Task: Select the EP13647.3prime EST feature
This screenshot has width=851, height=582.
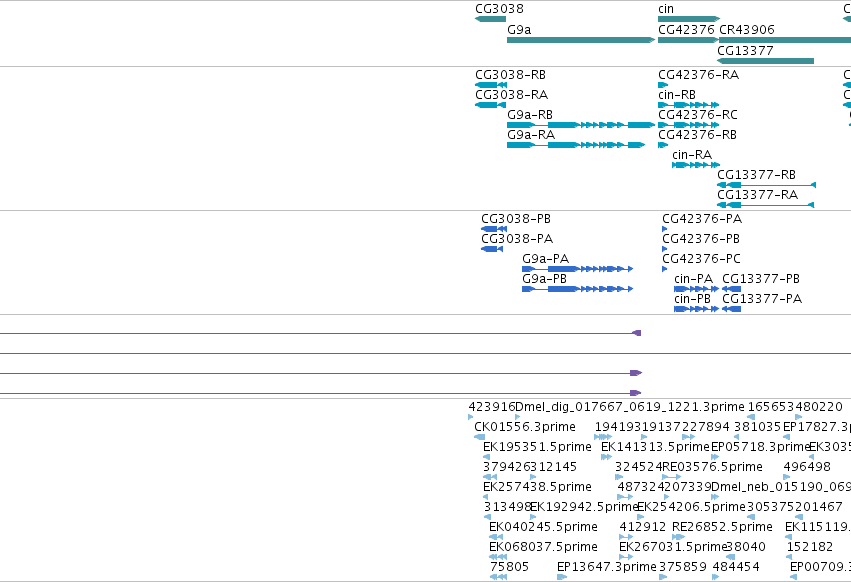Action: pos(562,577)
